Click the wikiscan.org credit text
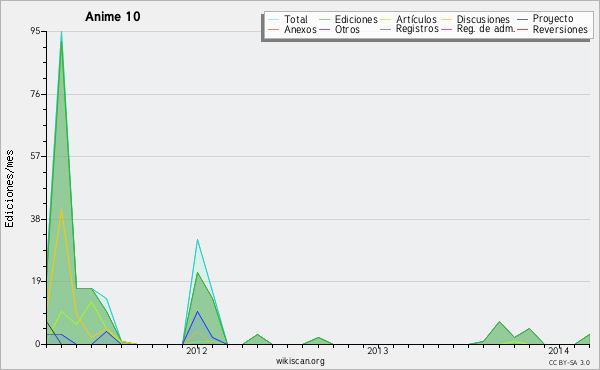This screenshot has height=370, width=600. click(x=300, y=361)
